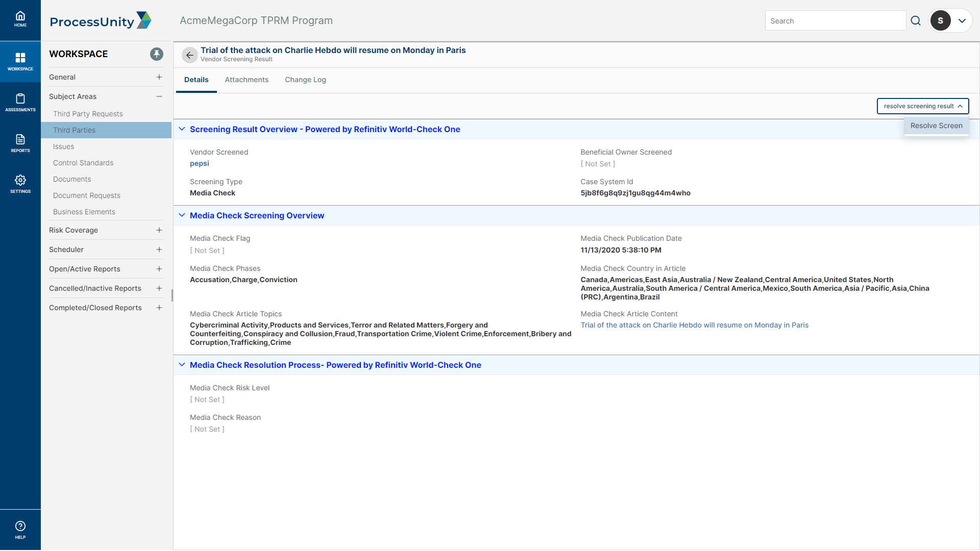This screenshot has height=551, width=980.
Task: Open Help at bottom of sidebar
Action: [20, 530]
